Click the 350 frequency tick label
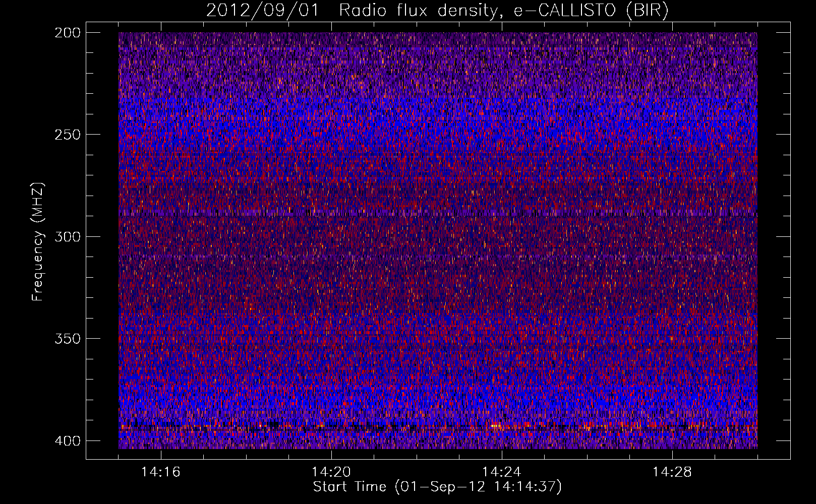This screenshot has height=504, width=816. 68,338
